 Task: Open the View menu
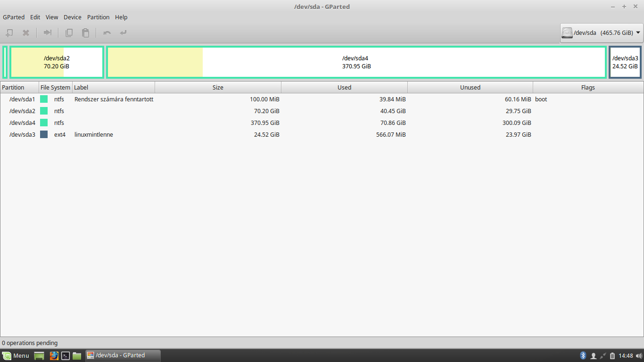click(52, 17)
